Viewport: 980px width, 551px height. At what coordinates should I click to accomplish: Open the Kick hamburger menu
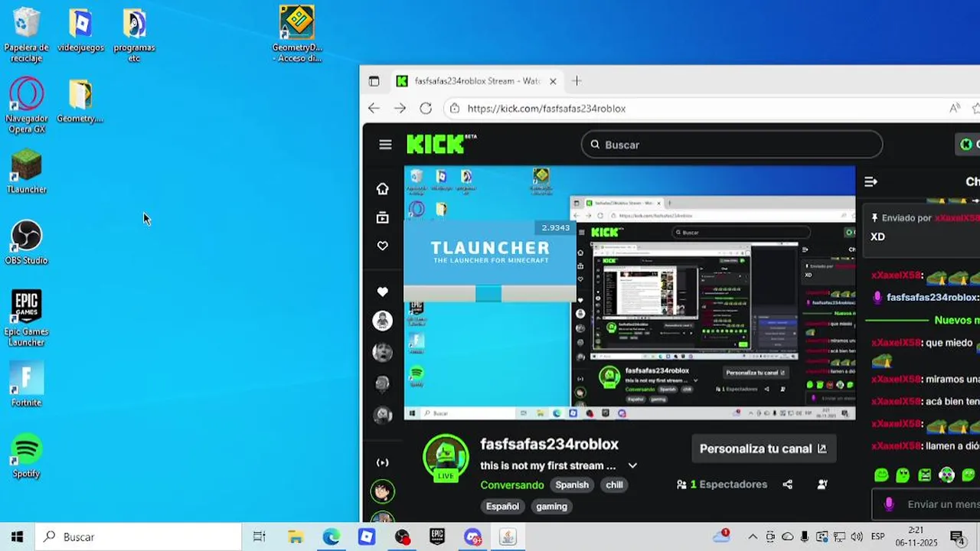385,145
